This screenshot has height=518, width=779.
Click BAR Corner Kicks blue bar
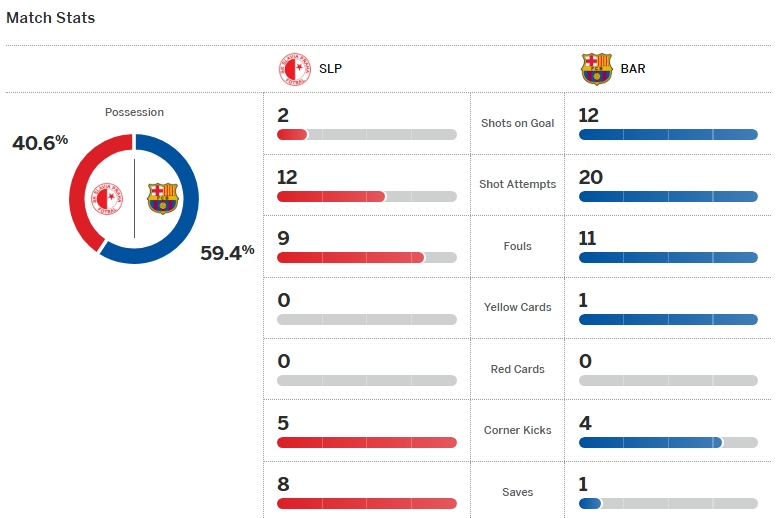coord(650,442)
